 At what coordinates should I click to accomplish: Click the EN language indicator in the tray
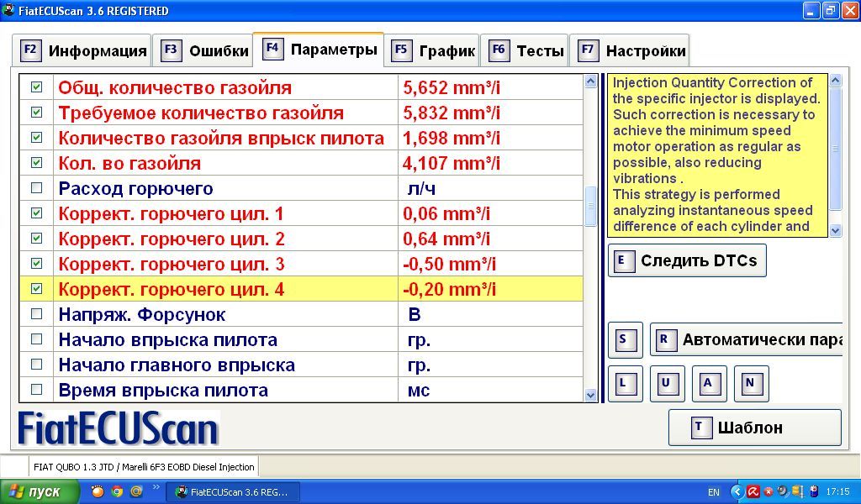[x=714, y=492]
